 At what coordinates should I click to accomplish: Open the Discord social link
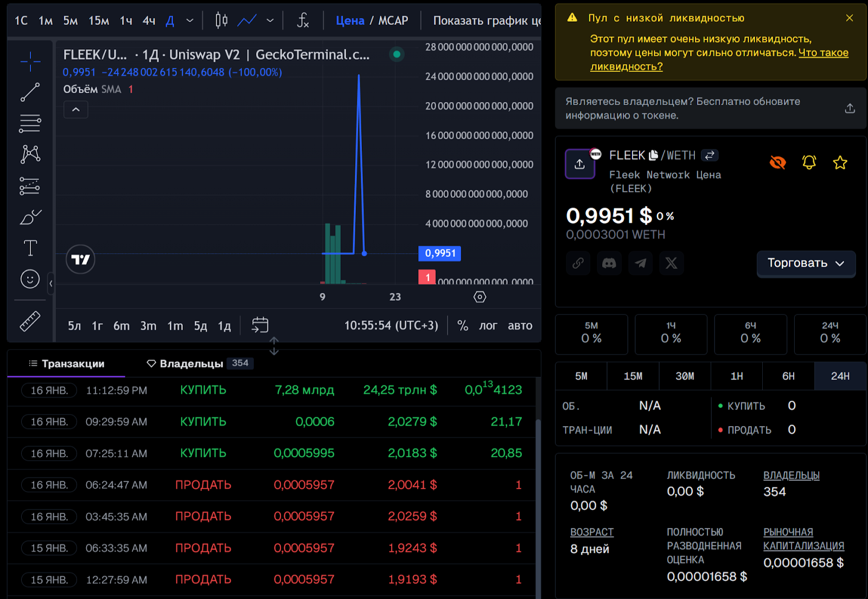point(609,263)
